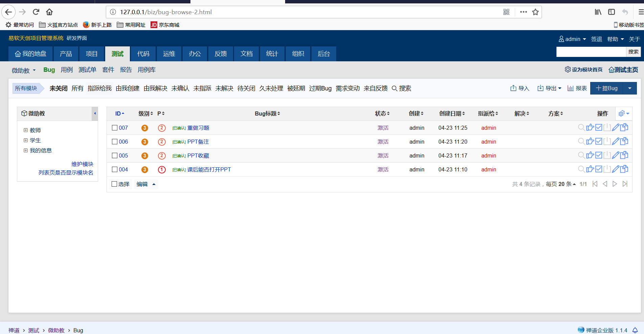The height and width of the screenshot is (334, 644).
Task: Open the bug titled 课后能否打开PPT
Action: click(x=209, y=169)
